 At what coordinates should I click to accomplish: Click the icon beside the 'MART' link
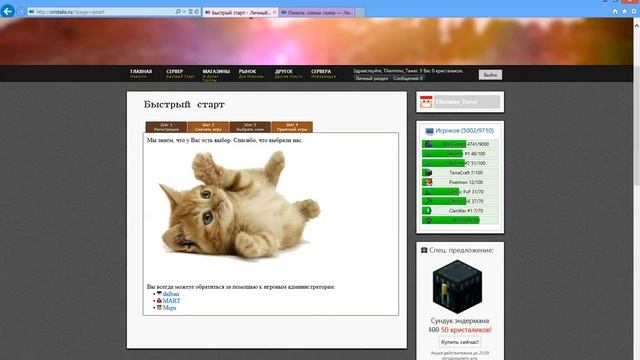pos(159,300)
